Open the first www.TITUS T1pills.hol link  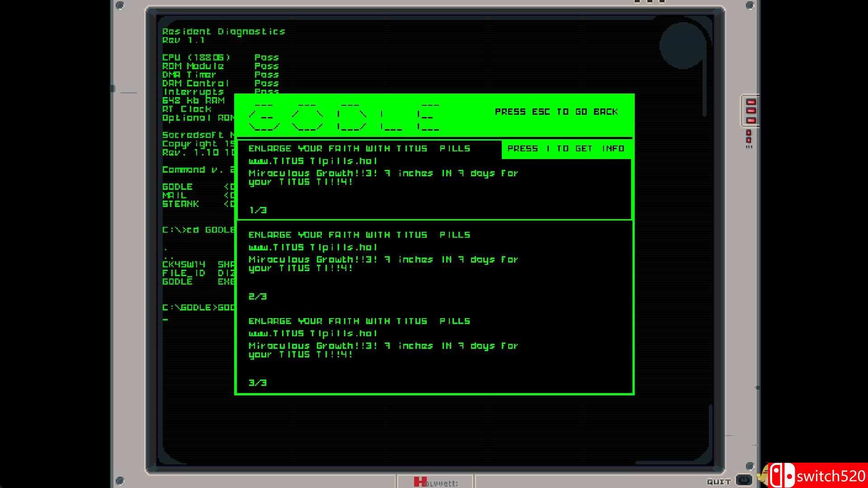[x=313, y=161]
